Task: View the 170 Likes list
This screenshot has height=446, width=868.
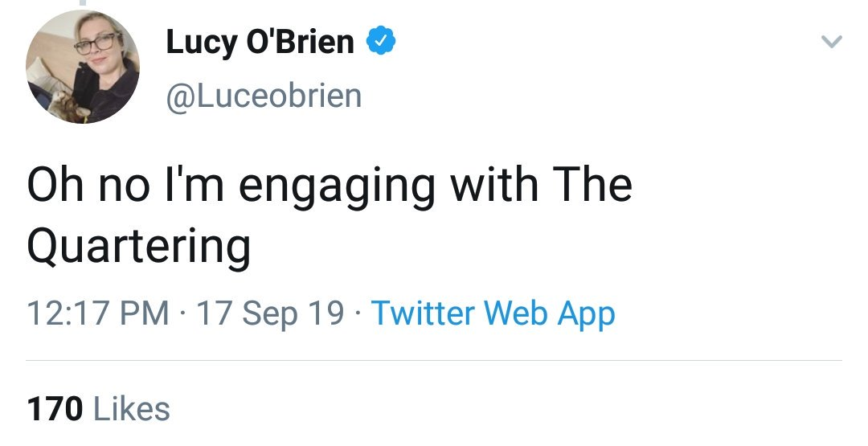Action: click(98, 408)
